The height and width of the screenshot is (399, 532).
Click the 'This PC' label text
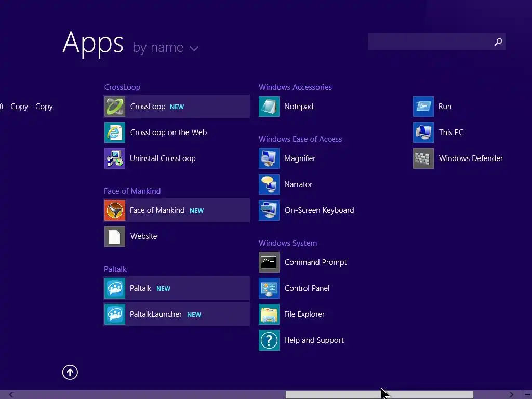[451, 132]
